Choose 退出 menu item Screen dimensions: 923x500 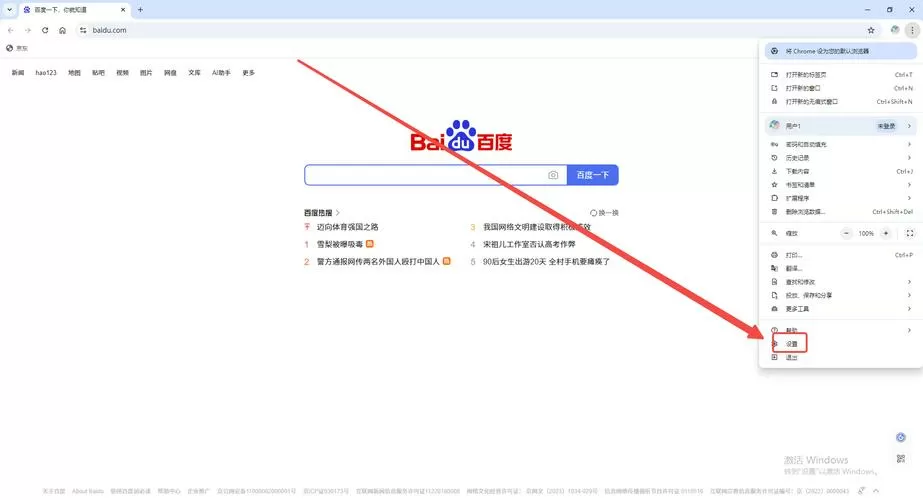[841, 357]
